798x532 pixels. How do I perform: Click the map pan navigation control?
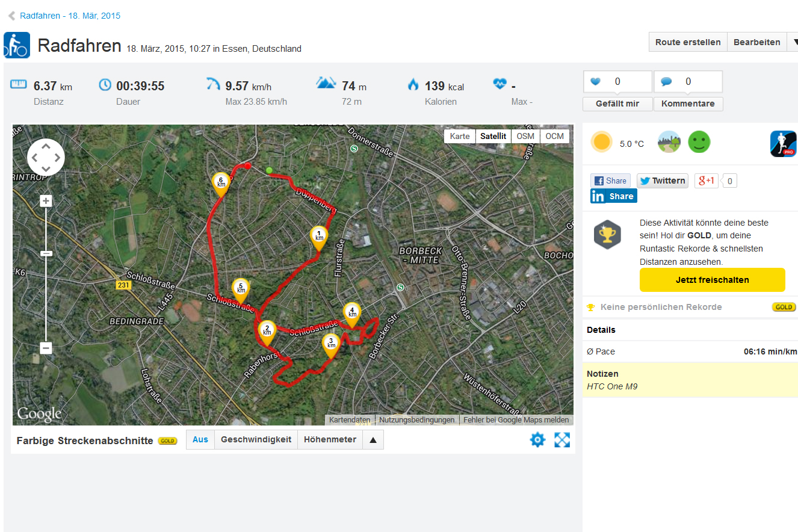[x=46, y=158]
